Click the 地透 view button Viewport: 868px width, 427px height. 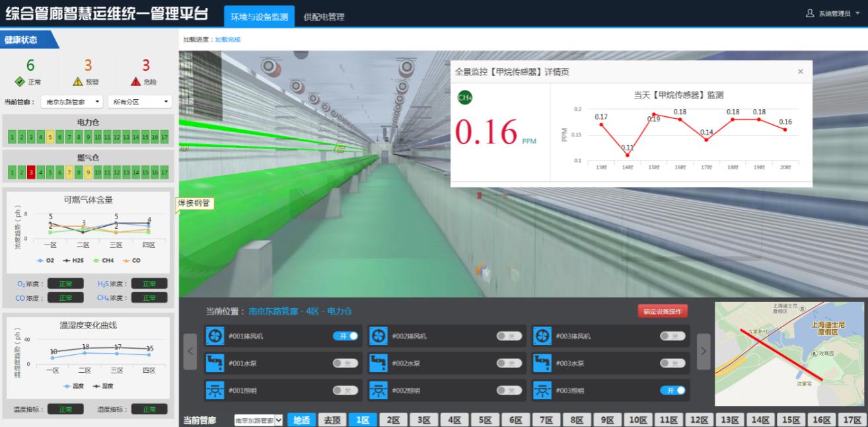[x=301, y=420]
